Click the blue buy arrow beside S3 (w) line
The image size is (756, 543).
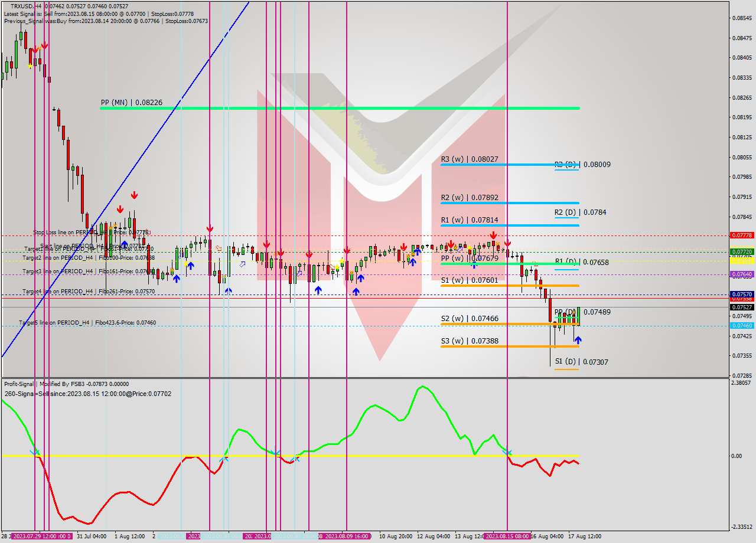tap(578, 340)
